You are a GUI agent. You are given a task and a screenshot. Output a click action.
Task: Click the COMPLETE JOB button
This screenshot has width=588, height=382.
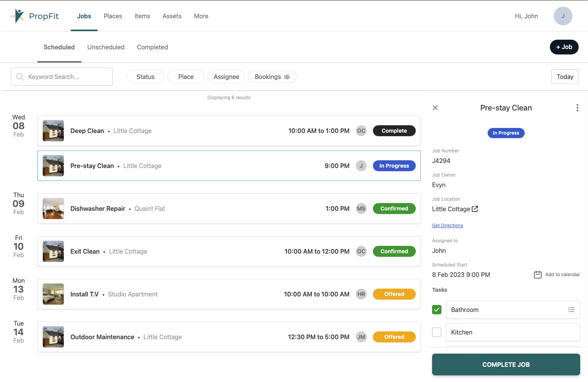(506, 364)
